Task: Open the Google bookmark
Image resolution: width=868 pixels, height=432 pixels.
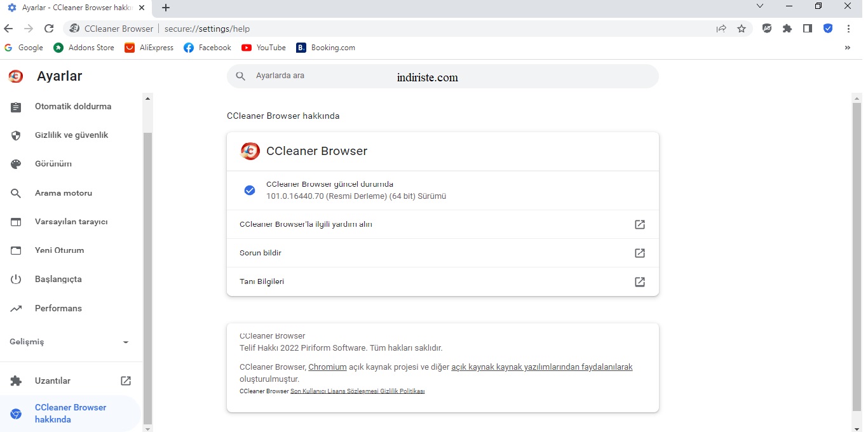Action: (x=24, y=48)
